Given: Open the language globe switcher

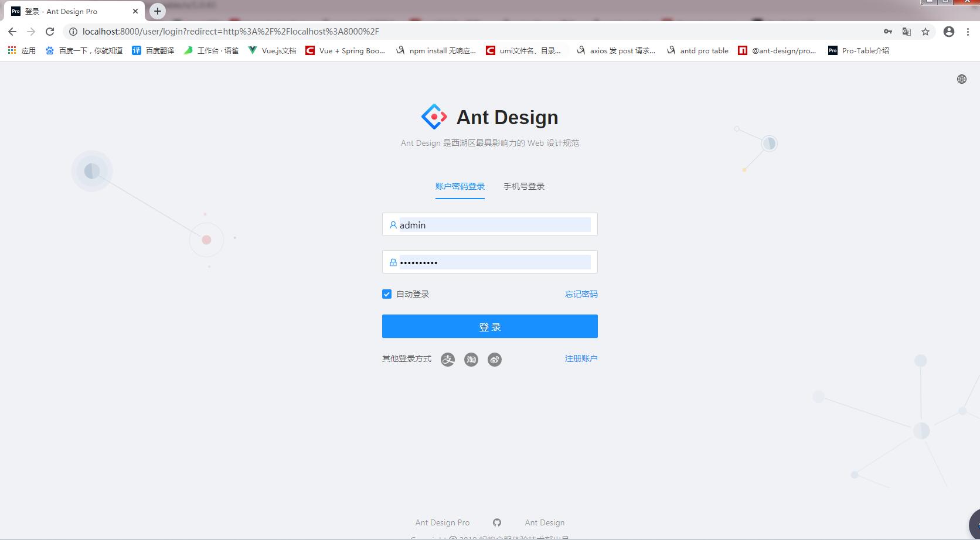Looking at the screenshot, I should [962, 79].
